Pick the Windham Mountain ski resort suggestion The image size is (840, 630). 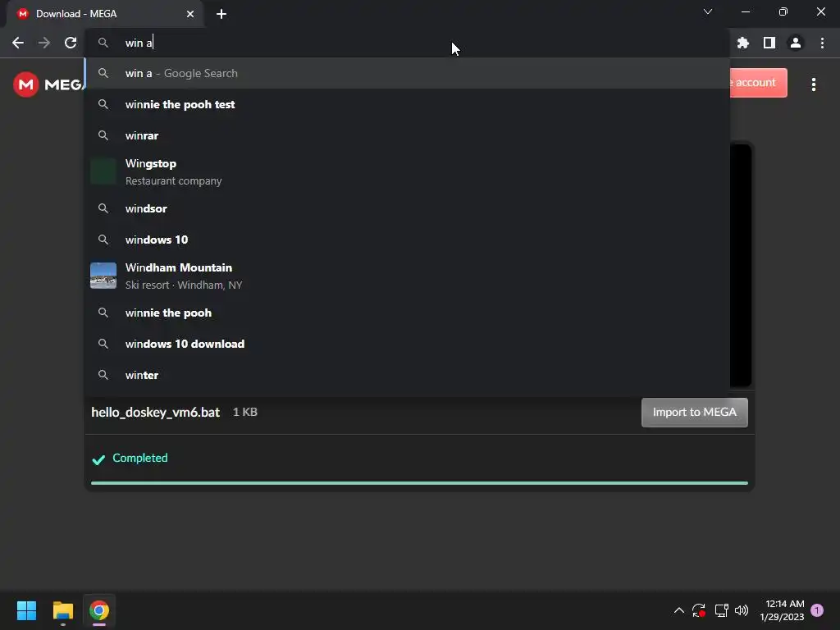click(407, 276)
